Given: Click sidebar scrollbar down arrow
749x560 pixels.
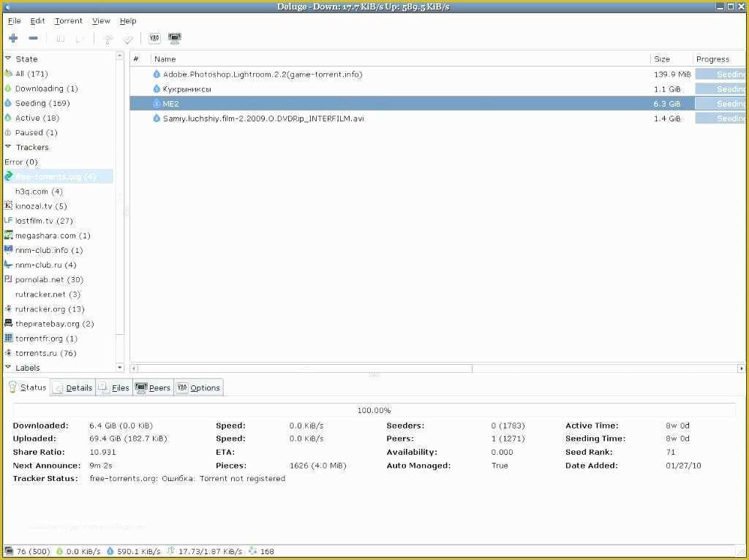Looking at the screenshot, I should pos(120,368).
